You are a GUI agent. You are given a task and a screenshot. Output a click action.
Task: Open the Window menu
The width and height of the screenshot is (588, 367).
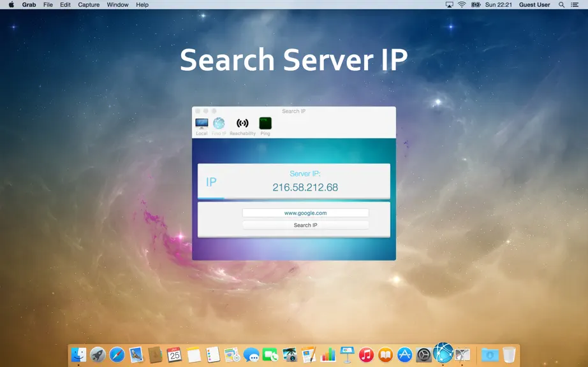point(117,5)
